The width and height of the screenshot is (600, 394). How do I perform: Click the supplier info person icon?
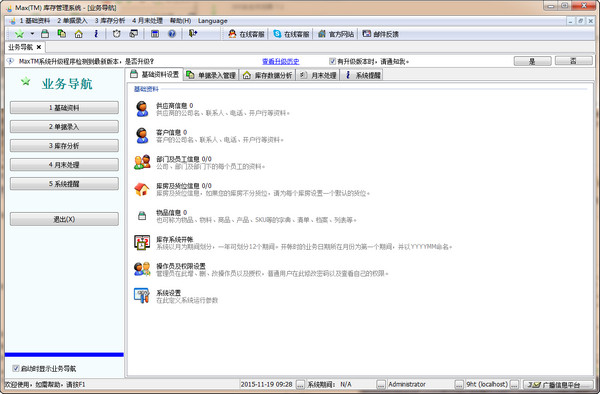(x=142, y=109)
